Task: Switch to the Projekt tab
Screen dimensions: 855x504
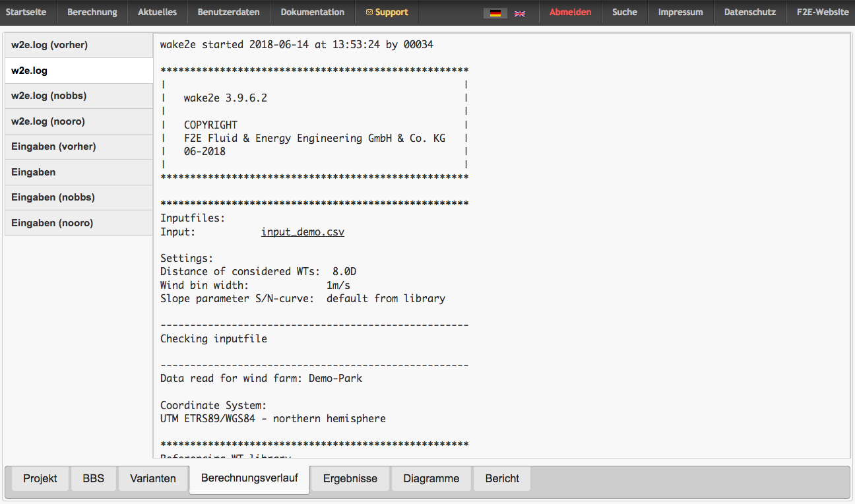Action: pos(40,478)
